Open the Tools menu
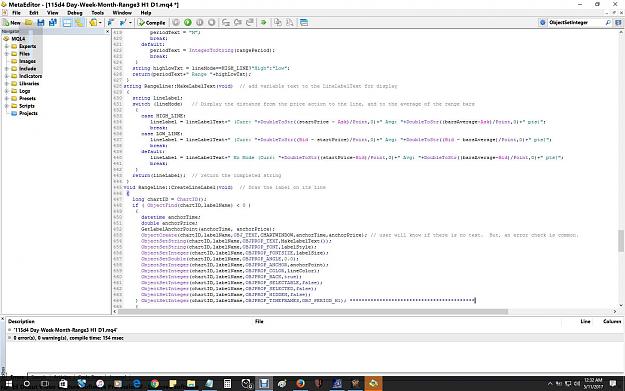625x391 pixels. (x=97, y=13)
